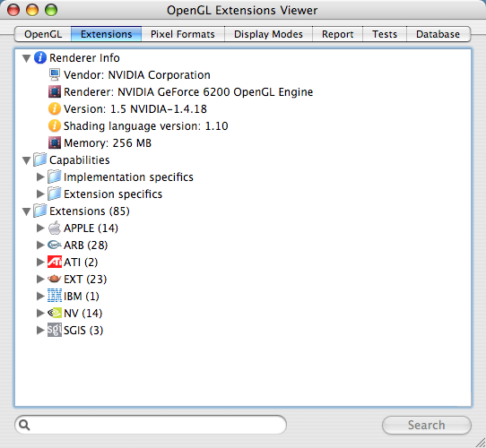Click the chip icon beside Memory row
486x448 pixels.
click(55, 142)
